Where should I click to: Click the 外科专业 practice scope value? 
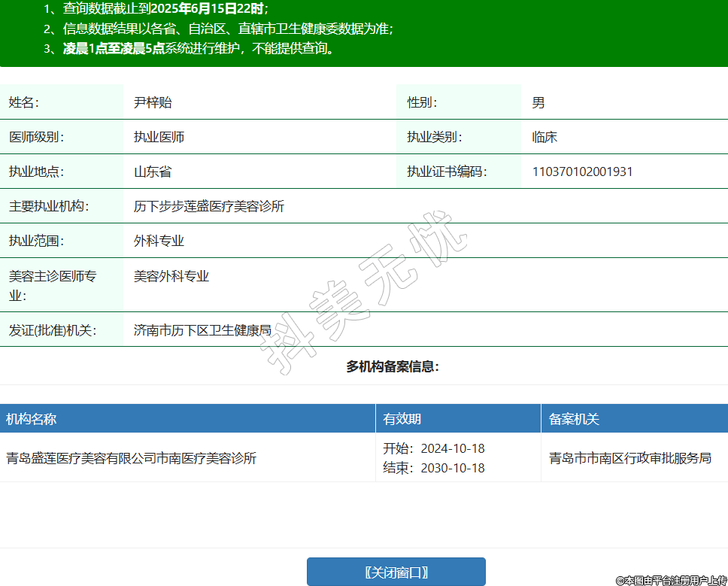click(159, 241)
